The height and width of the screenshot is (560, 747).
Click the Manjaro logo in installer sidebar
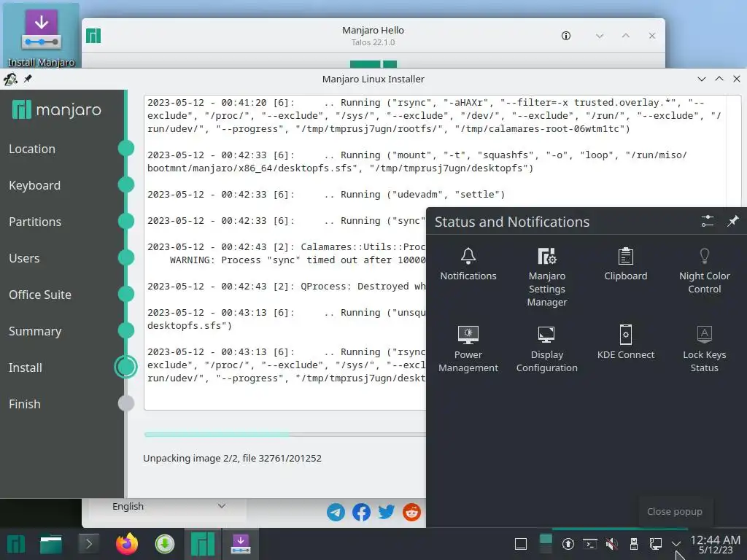57,110
